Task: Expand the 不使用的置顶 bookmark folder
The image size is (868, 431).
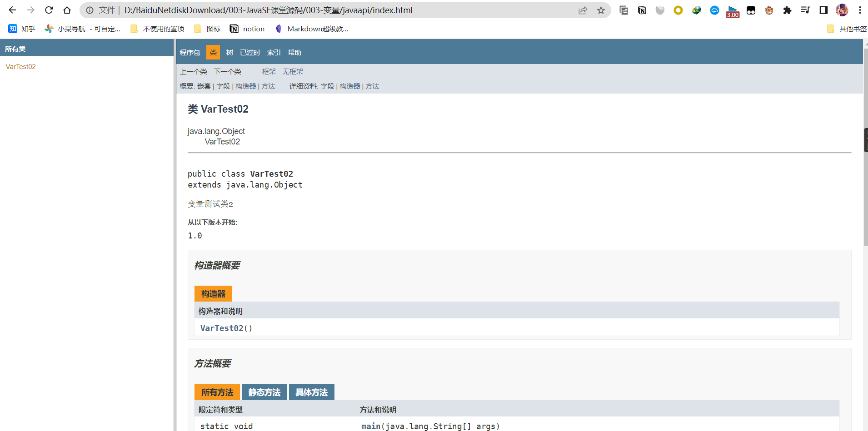Action: click(157, 29)
